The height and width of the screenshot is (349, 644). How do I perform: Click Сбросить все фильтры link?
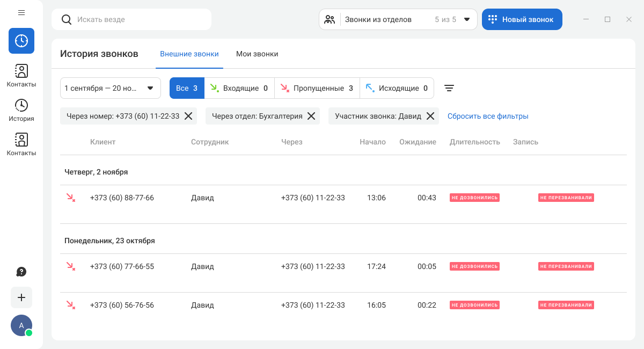click(488, 116)
